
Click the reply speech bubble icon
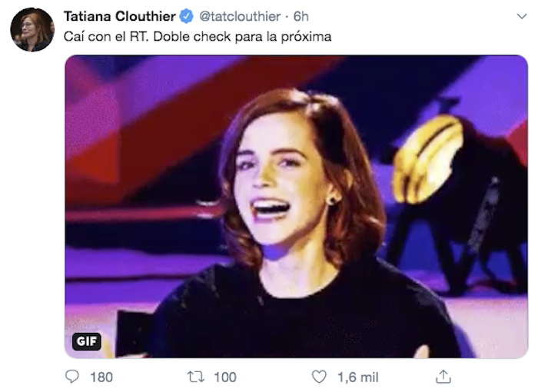(72, 377)
